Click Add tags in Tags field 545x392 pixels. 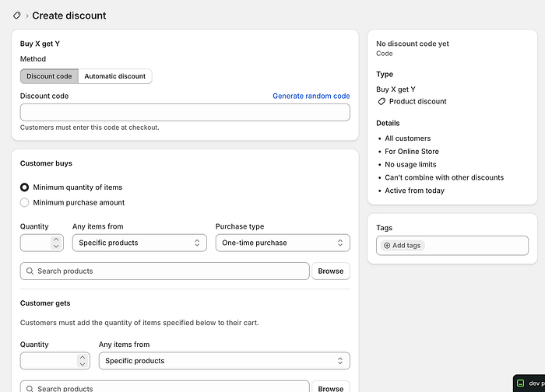coord(403,246)
